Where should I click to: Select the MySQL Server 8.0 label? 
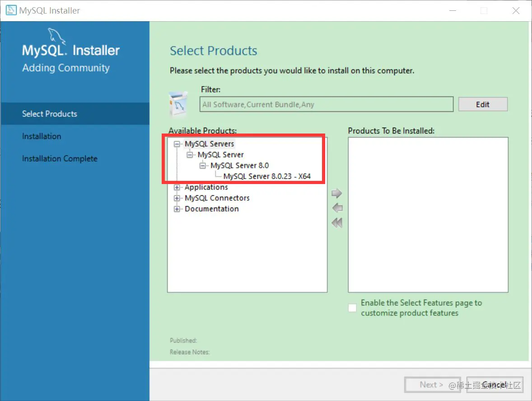point(239,166)
